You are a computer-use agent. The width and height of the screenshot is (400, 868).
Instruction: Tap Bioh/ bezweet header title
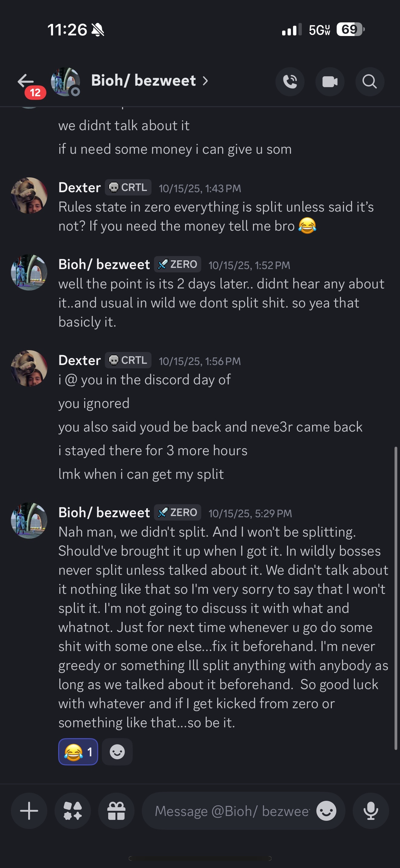(143, 81)
